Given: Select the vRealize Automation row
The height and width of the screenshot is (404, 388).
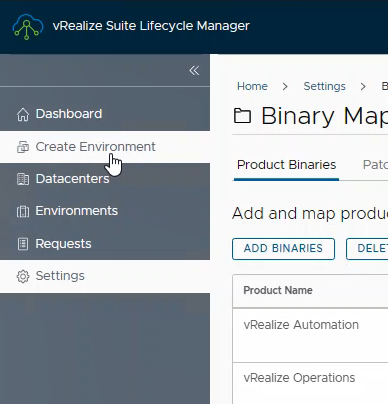Looking at the screenshot, I should 310,335.
